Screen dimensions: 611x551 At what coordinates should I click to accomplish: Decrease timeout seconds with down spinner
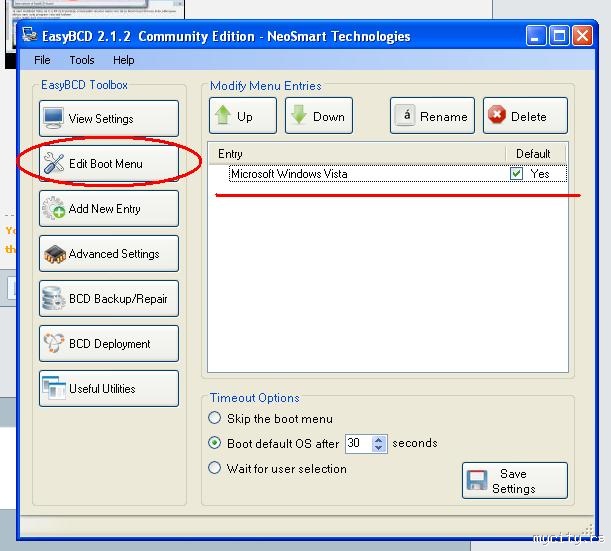(x=378, y=448)
